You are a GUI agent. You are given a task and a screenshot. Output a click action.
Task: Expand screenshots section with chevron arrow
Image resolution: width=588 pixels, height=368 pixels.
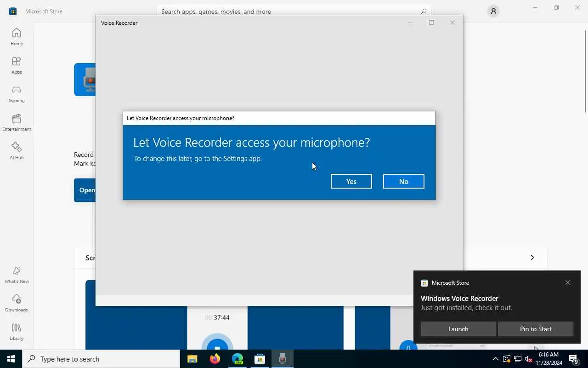click(x=532, y=258)
